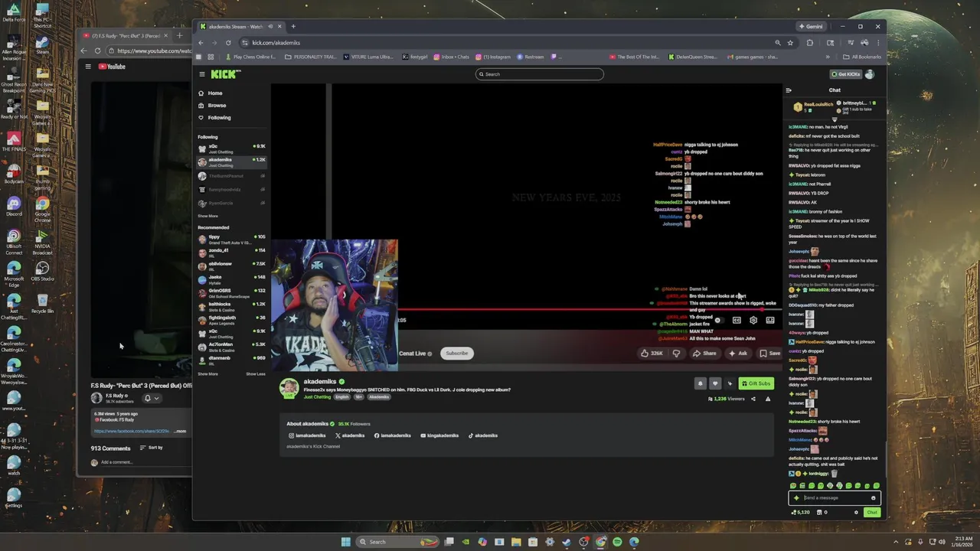Open zondo_41 recommended channel
The height and width of the screenshot is (551, 980).
click(231, 253)
